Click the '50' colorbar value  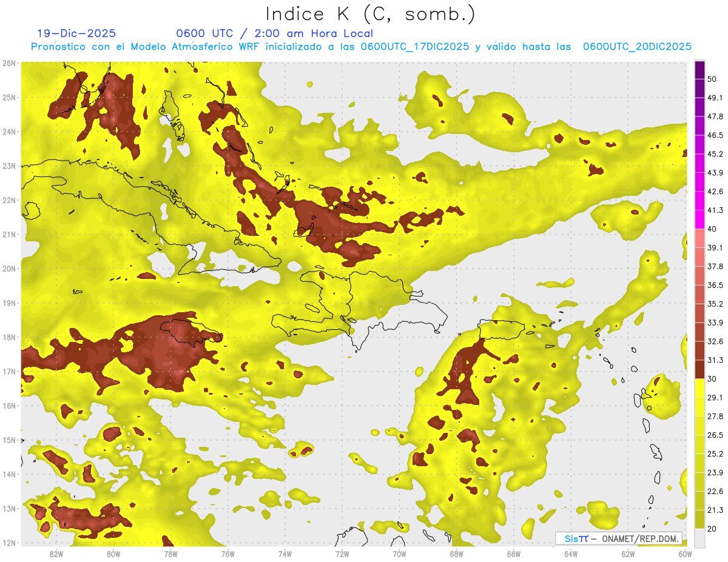click(x=712, y=79)
